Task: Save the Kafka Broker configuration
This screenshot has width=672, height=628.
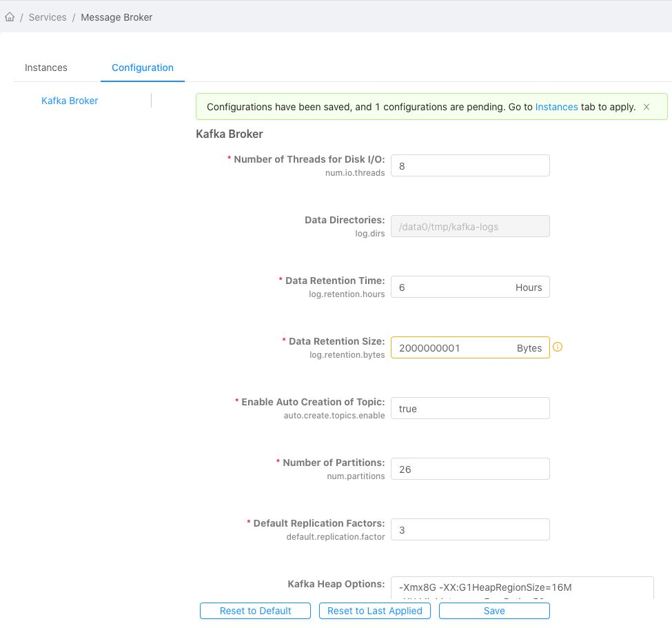Action: click(x=494, y=611)
